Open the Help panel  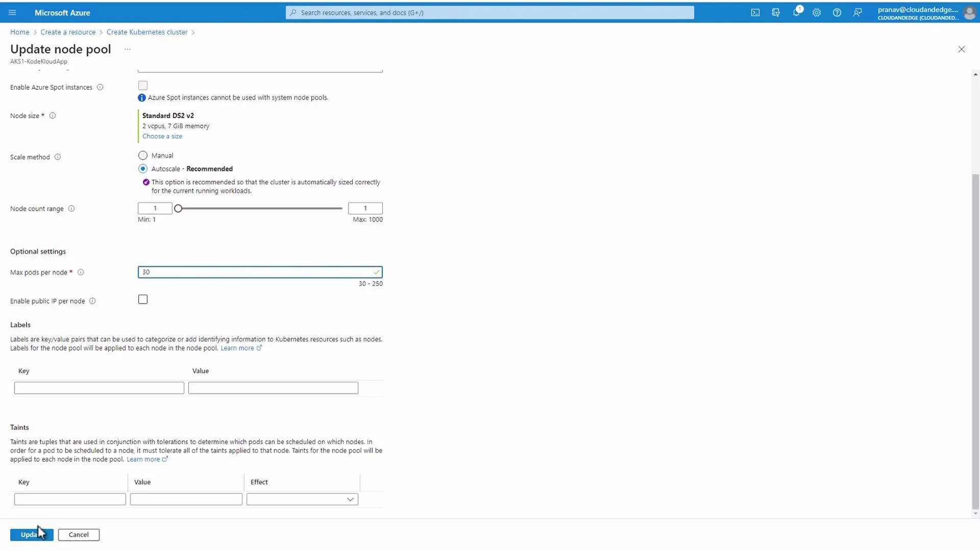click(x=837, y=12)
